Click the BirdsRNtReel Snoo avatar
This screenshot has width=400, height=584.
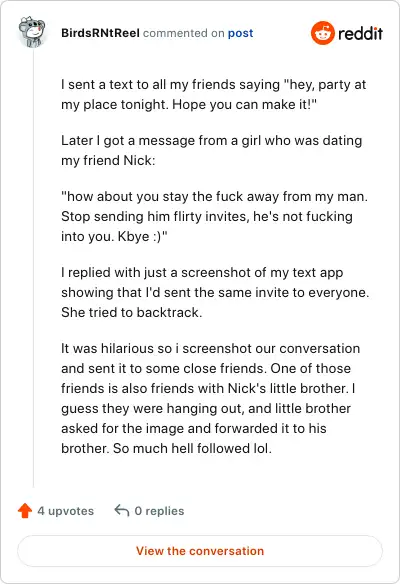pos(32,32)
